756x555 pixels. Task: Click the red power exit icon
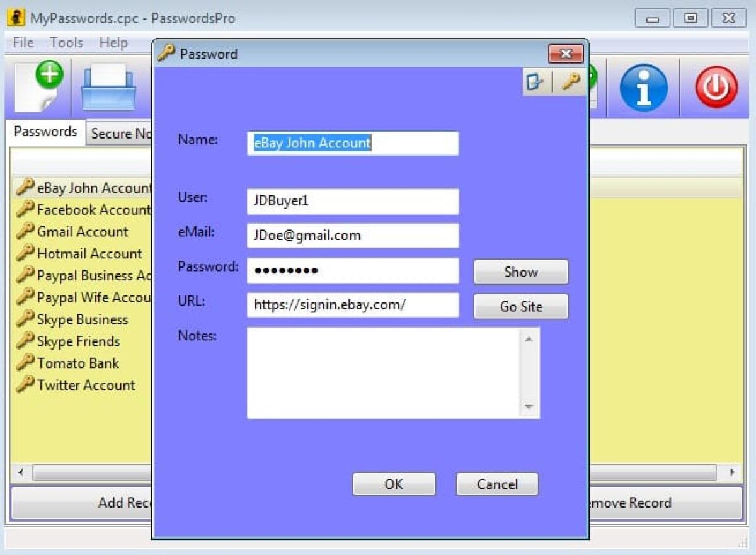click(x=716, y=88)
